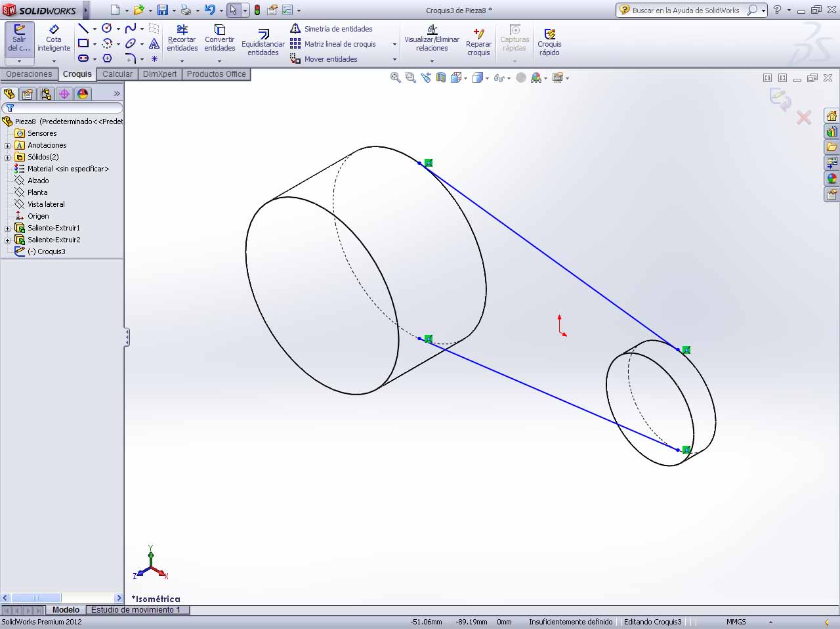Open the DimXpertManager tab icon
This screenshot has height=629, width=840.
pyautogui.click(x=64, y=94)
